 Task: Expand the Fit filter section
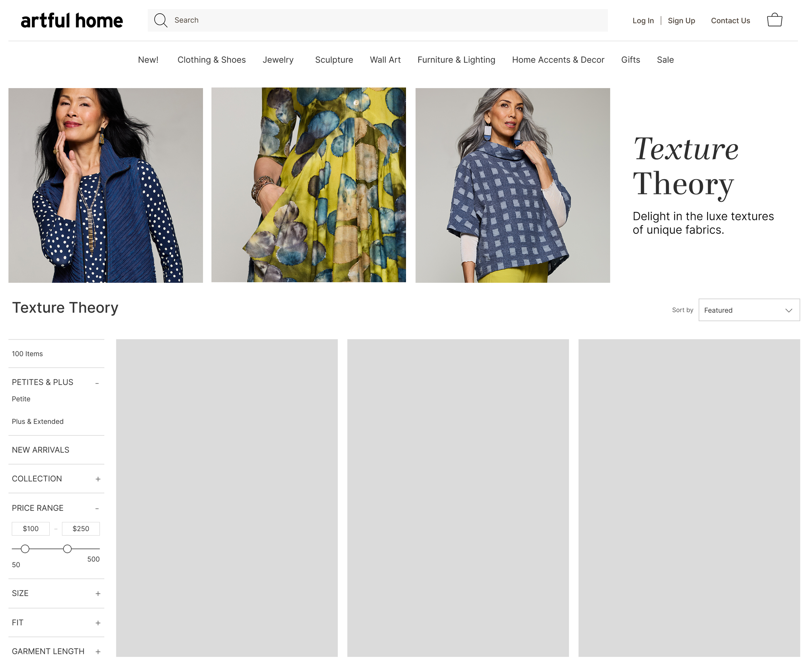[x=98, y=623]
